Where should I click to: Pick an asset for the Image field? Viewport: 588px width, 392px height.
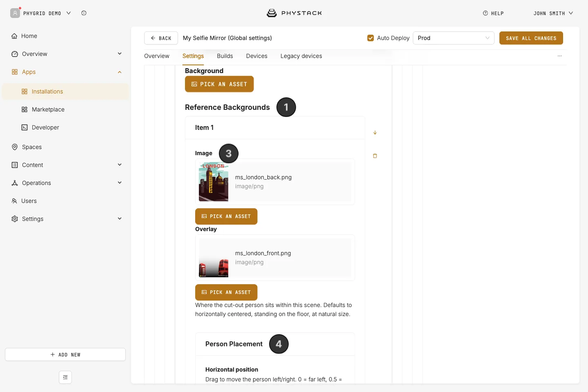click(x=226, y=216)
